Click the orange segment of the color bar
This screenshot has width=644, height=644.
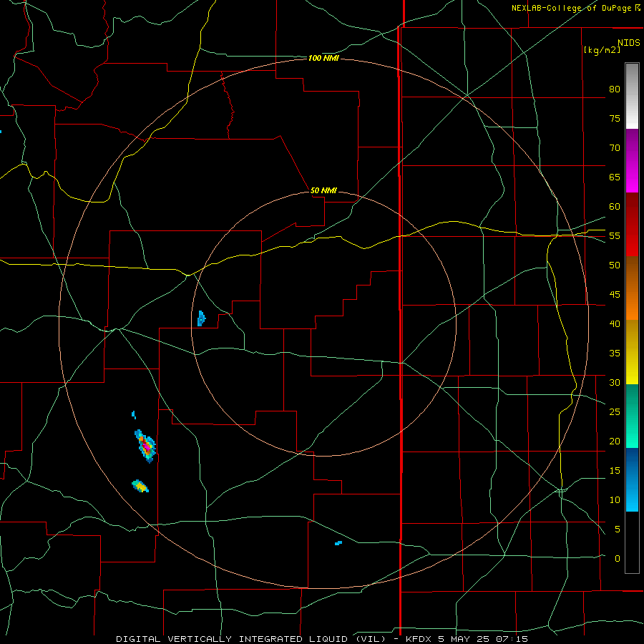pos(632,288)
